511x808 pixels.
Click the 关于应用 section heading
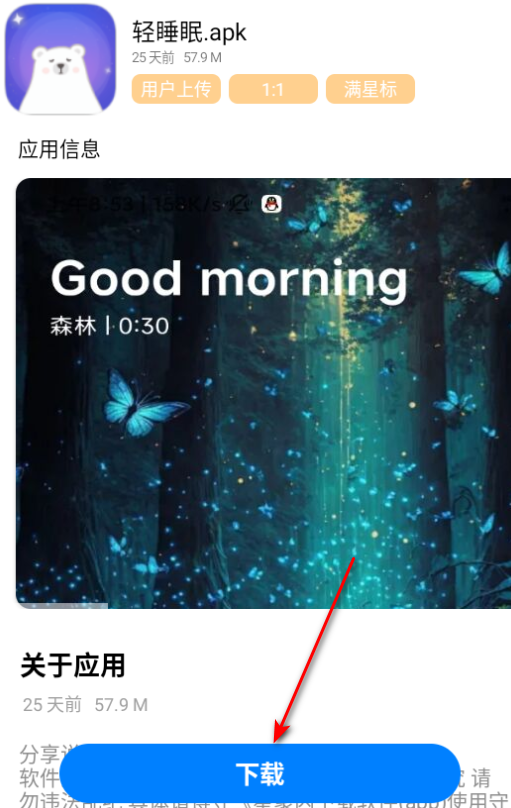pyautogui.click(x=73, y=665)
